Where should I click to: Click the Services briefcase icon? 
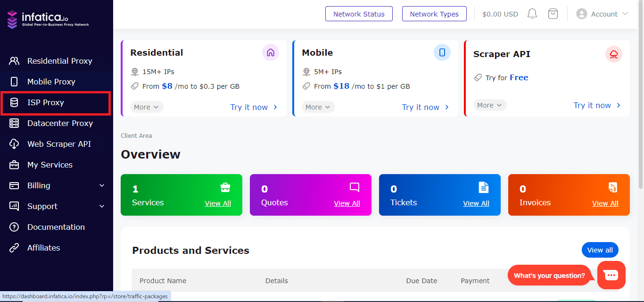(225, 187)
